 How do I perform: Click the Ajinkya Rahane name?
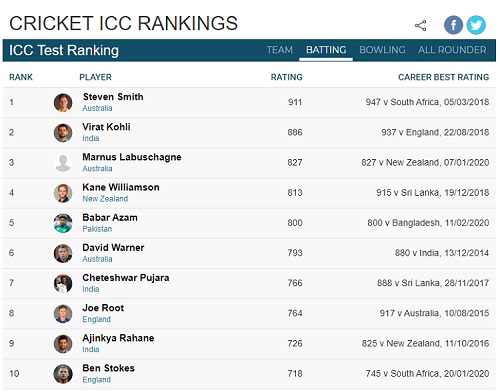(x=118, y=338)
